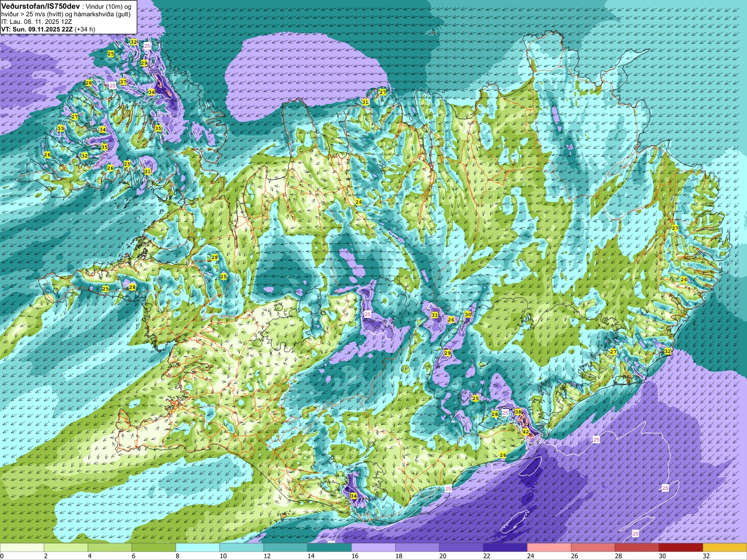747x560 pixels.
Task: Click the 28 tick label on color scale
Action: (619, 556)
